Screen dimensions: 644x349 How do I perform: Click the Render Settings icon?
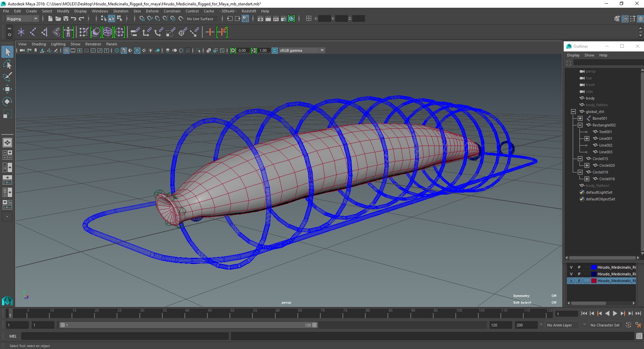tap(283, 19)
